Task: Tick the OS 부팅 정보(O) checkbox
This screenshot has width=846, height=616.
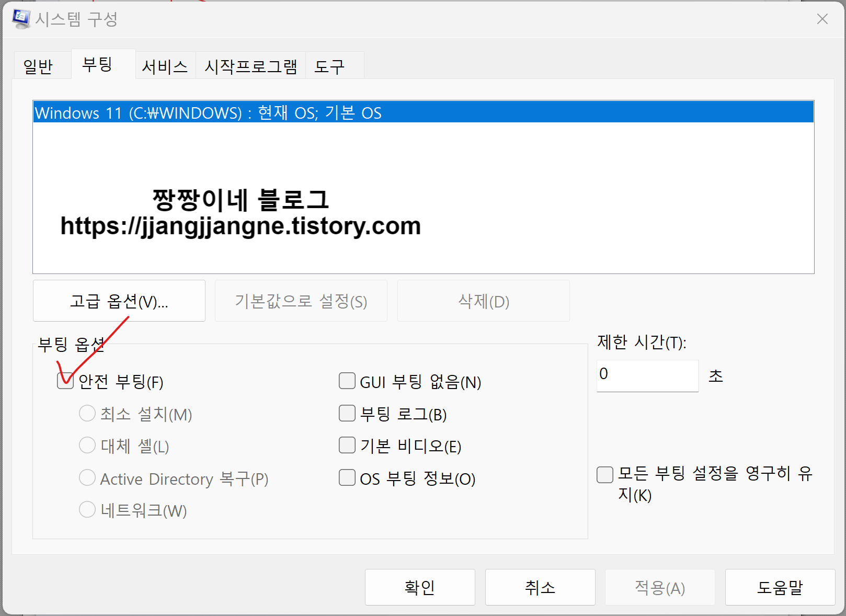Action: 347,477
